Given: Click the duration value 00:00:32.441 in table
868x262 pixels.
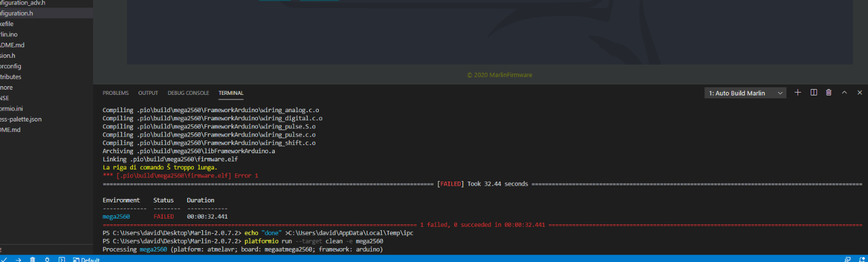Looking at the screenshot, I should point(207,216).
